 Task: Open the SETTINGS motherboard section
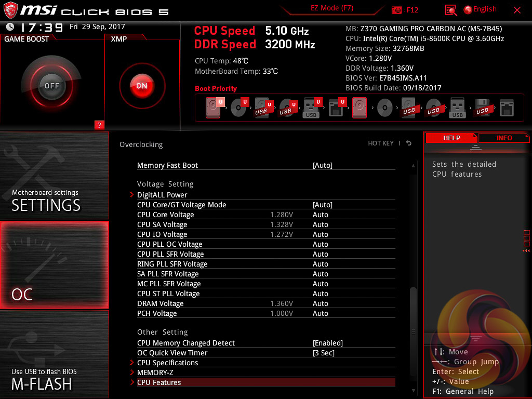click(x=54, y=176)
